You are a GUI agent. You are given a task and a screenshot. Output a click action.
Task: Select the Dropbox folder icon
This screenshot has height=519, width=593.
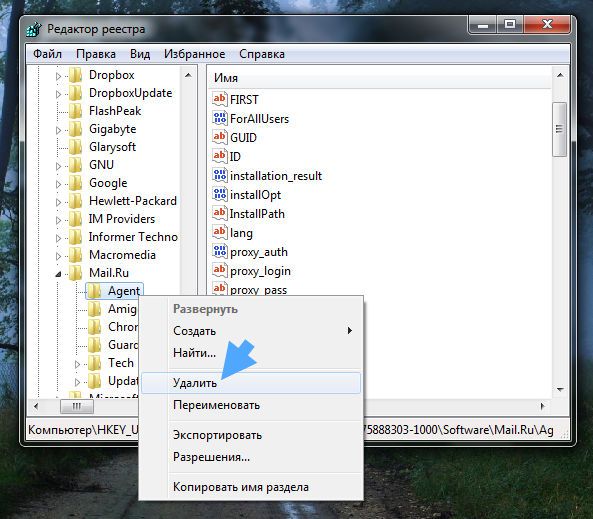(75, 75)
